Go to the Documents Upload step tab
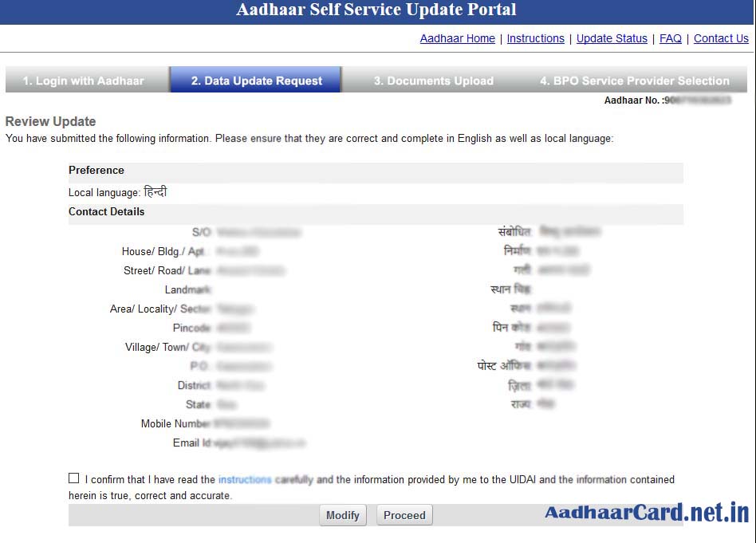This screenshot has width=756, height=543. [434, 81]
